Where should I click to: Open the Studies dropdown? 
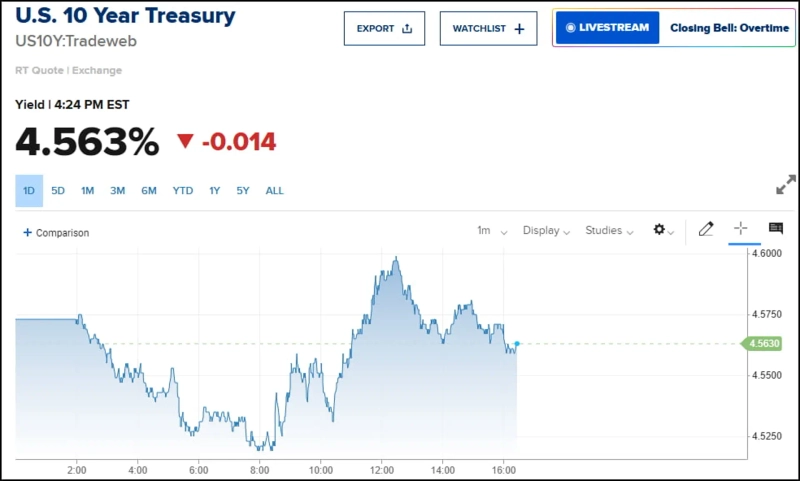tap(610, 231)
